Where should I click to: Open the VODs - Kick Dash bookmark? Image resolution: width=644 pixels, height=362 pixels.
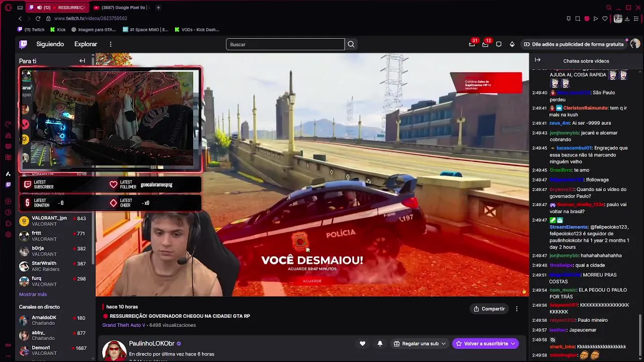[x=197, y=30]
